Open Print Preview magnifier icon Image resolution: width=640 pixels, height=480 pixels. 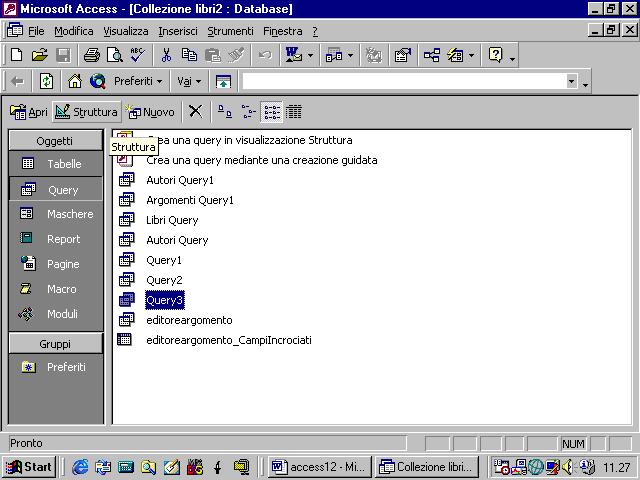tap(115, 55)
